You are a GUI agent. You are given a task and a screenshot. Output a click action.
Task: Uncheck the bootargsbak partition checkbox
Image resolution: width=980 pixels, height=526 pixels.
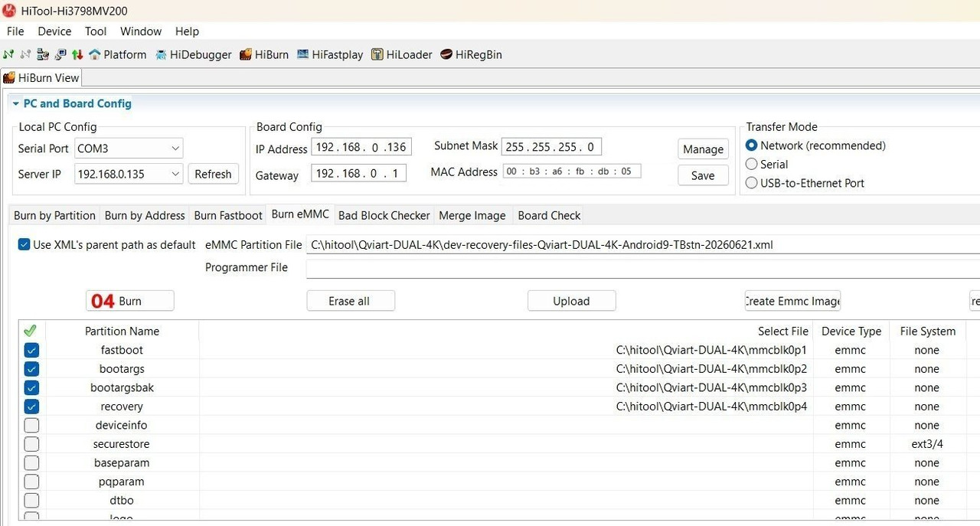tap(31, 387)
